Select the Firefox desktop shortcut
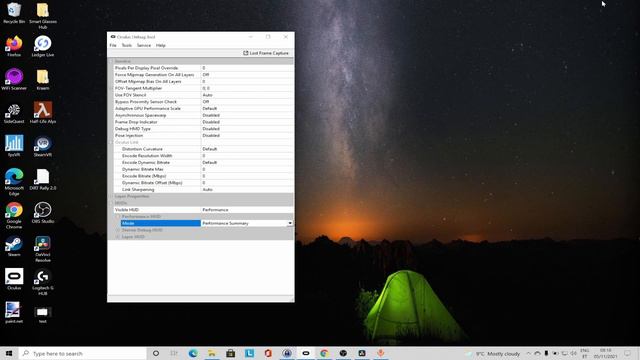 tap(14, 46)
